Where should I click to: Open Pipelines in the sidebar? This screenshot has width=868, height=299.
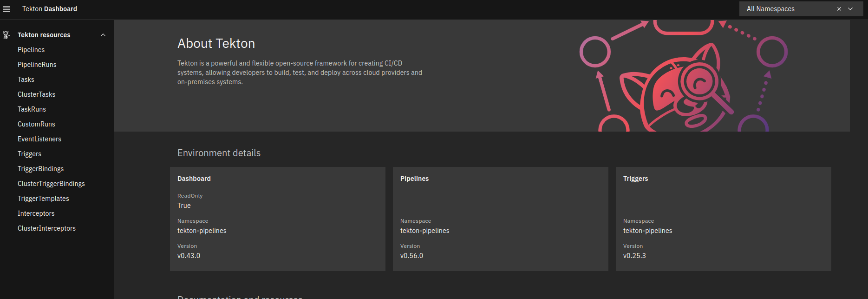click(x=31, y=50)
